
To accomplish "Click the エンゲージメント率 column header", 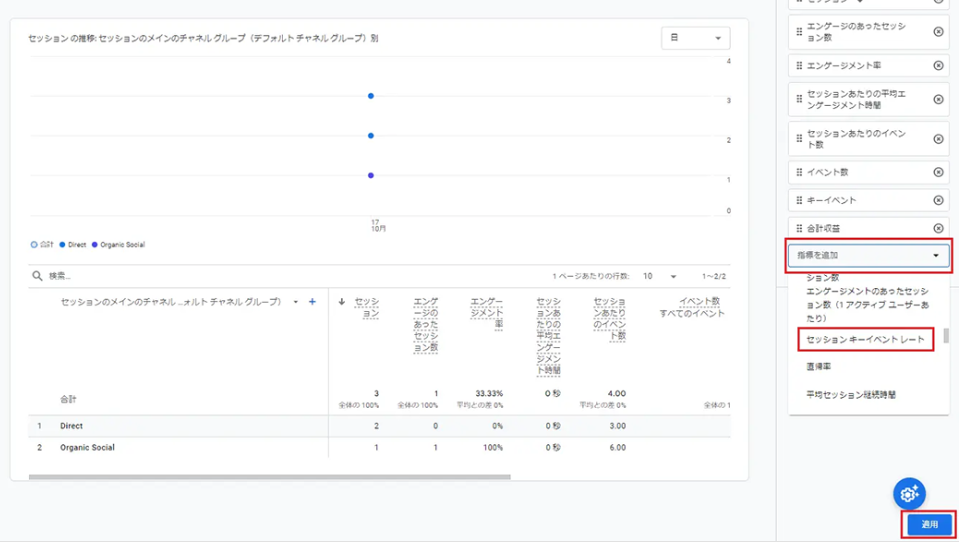I will (x=487, y=313).
